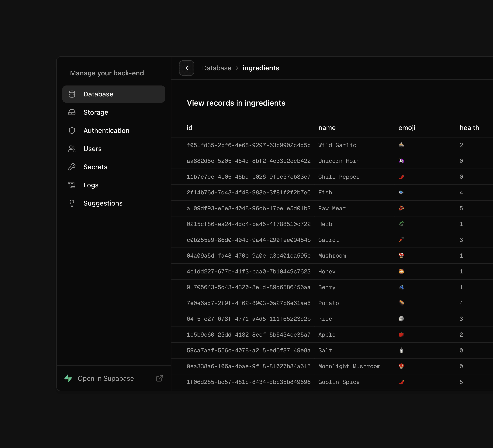Click id 91705643-5d43-4320-8e1d-89d6586456aa
Viewport: 493px width, 448px height.
249,287
